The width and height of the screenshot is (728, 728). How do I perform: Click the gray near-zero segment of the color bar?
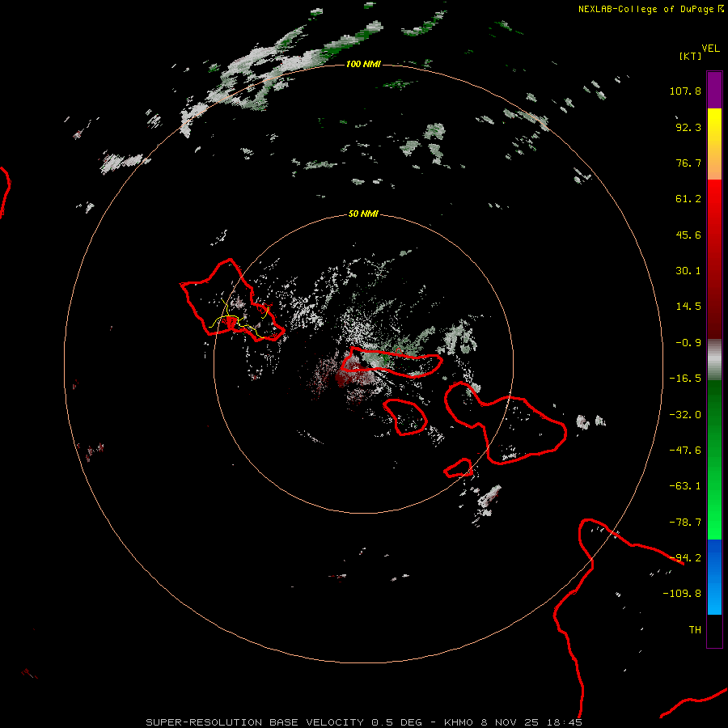tap(714, 360)
